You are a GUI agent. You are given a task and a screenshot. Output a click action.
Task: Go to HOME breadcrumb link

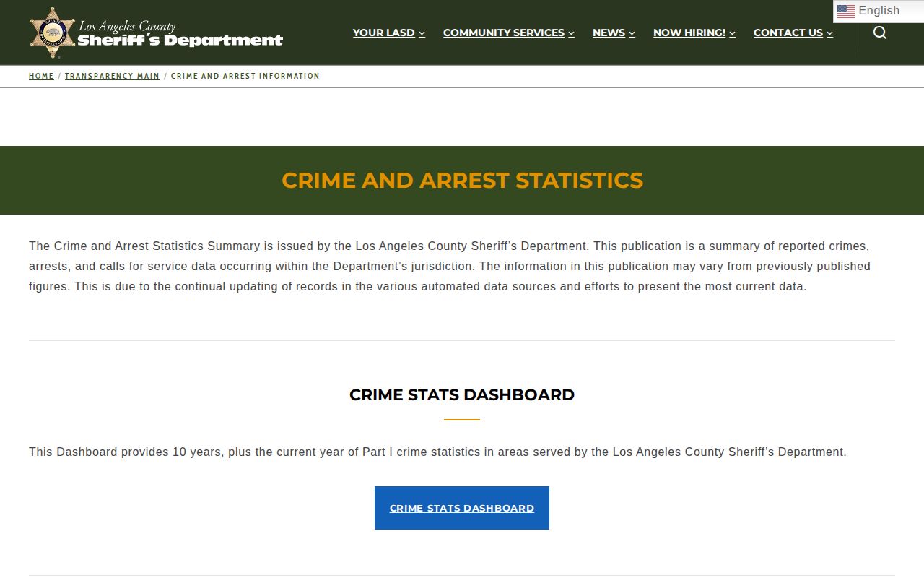tap(41, 76)
